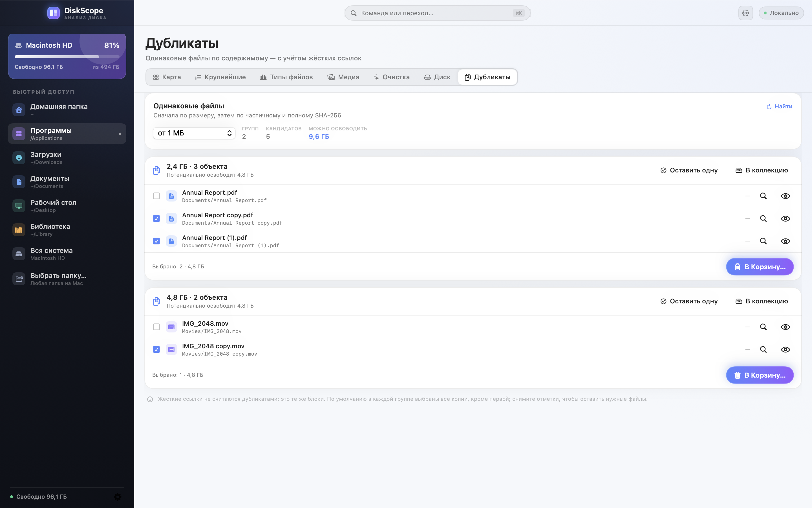Move Annual Report selection В Корзину
This screenshot has width=812, height=508.
point(760,267)
